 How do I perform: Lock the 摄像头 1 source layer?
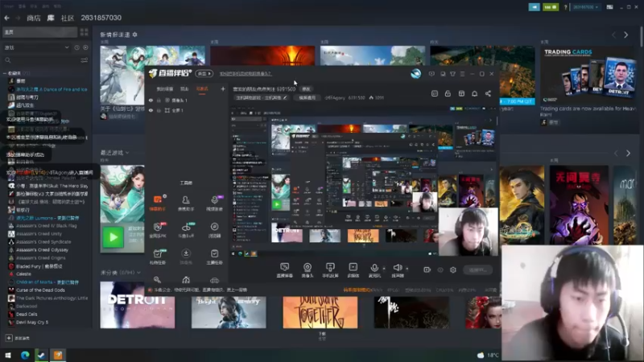tap(159, 100)
